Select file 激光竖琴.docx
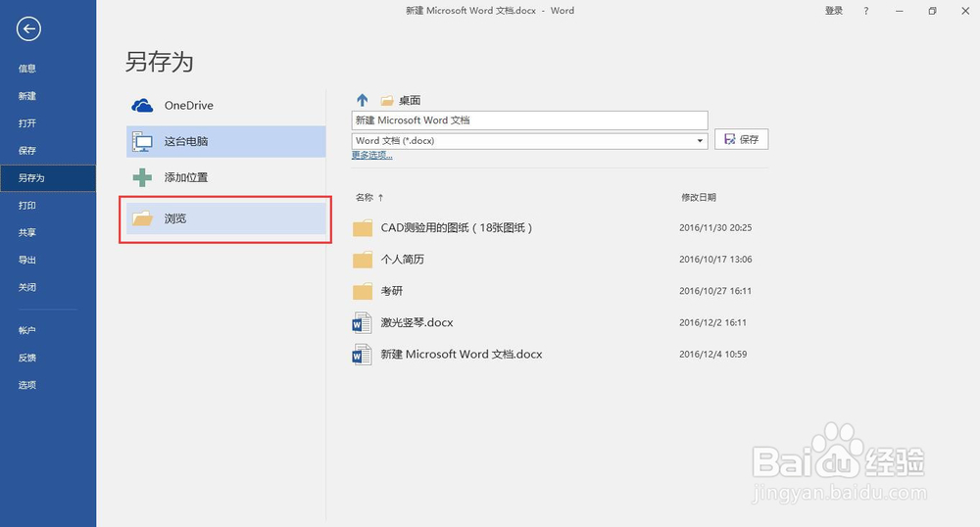The width and height of the screenshot is (980, 527). click(416, 323)
